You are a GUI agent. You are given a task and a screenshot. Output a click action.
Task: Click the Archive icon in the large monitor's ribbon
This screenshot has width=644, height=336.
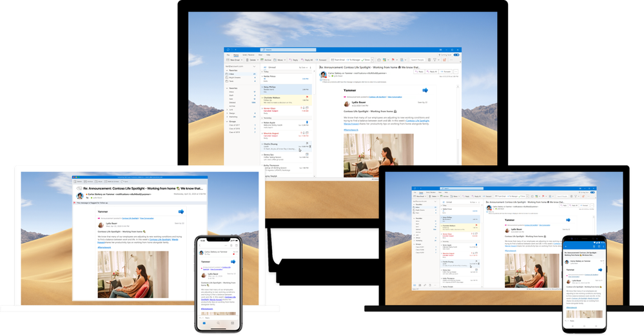[x=262, y=60]
